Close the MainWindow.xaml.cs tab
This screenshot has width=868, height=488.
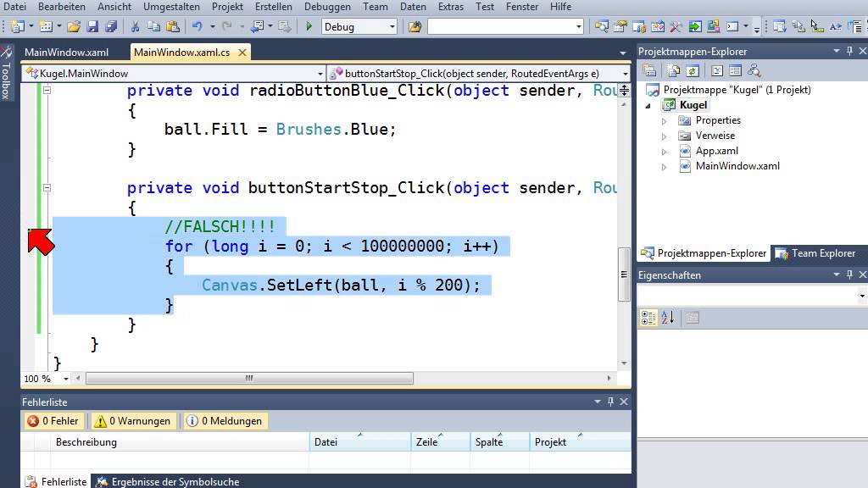[242, 53]
